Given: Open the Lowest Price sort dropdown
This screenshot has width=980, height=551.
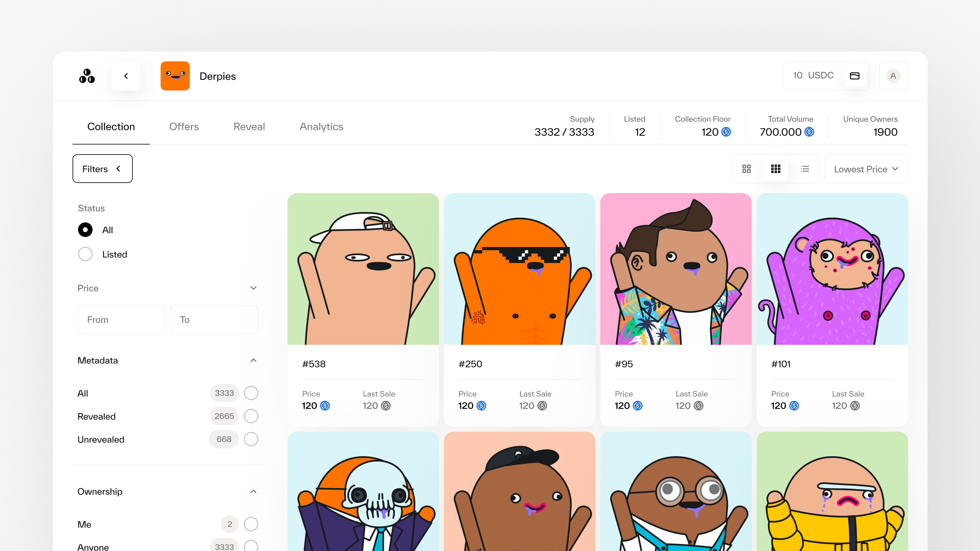Looking at the screenshot, I should 866,169.
